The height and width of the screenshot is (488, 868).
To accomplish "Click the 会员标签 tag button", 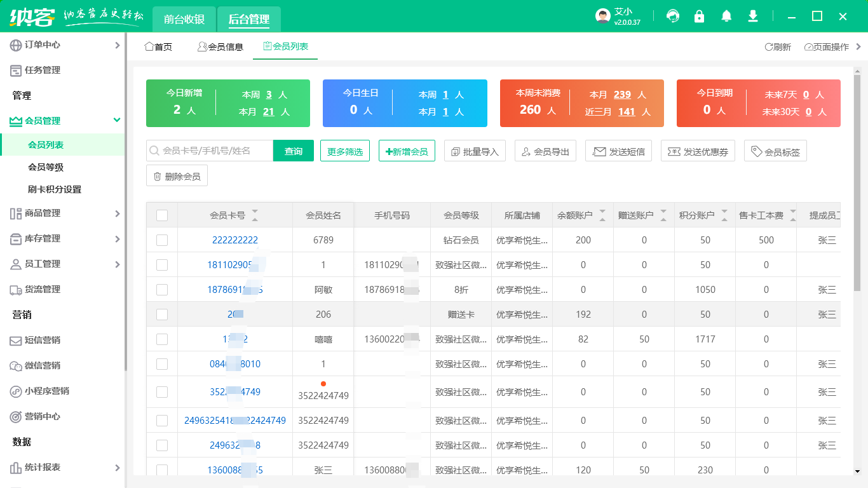I will click(x=775, y=151).
